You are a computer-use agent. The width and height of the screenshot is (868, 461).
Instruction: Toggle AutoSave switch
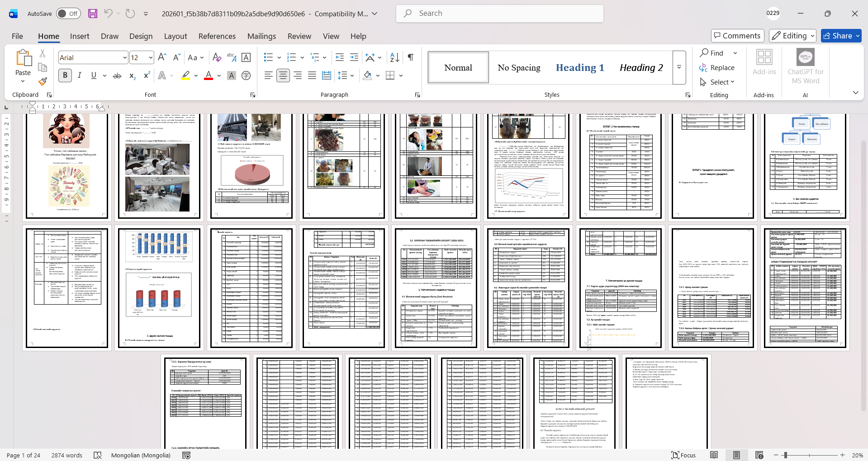[68, 14]
